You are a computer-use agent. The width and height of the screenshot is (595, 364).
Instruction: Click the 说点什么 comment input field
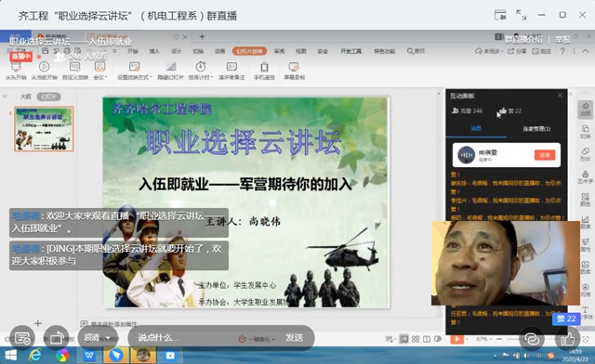click(x=182, y=337)
